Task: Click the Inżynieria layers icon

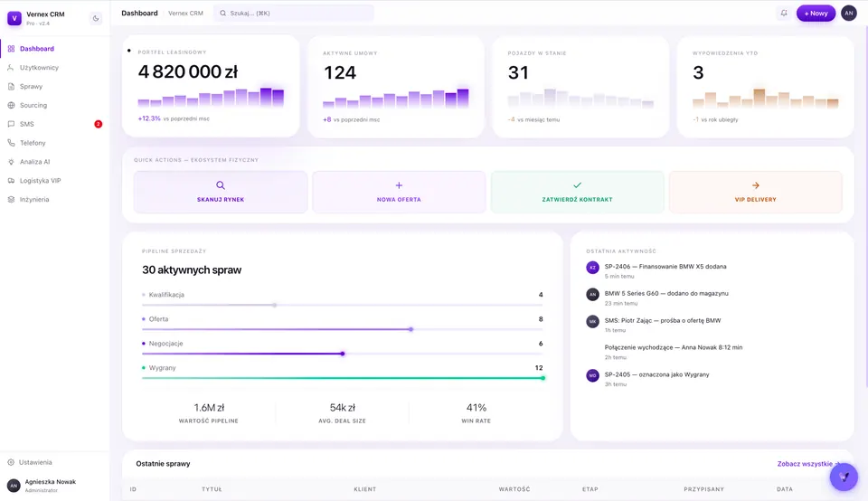Action: pos(11,199)
